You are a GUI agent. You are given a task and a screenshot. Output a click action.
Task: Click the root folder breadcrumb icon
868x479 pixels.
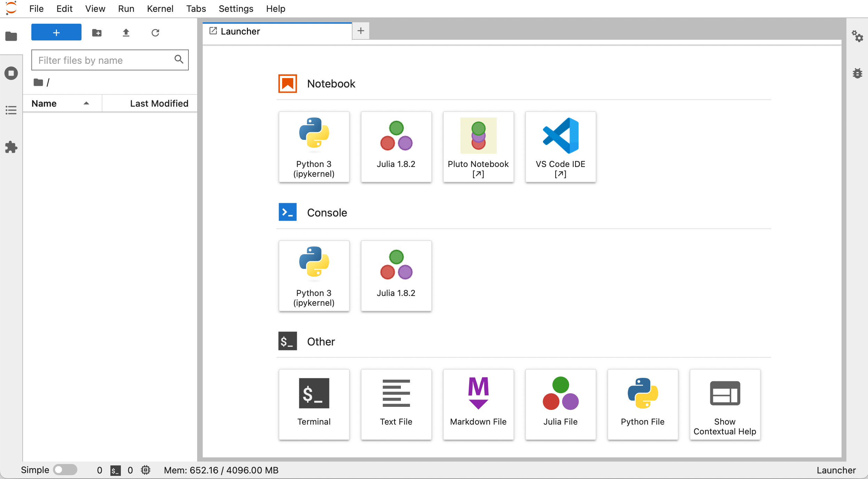point(38,82)
